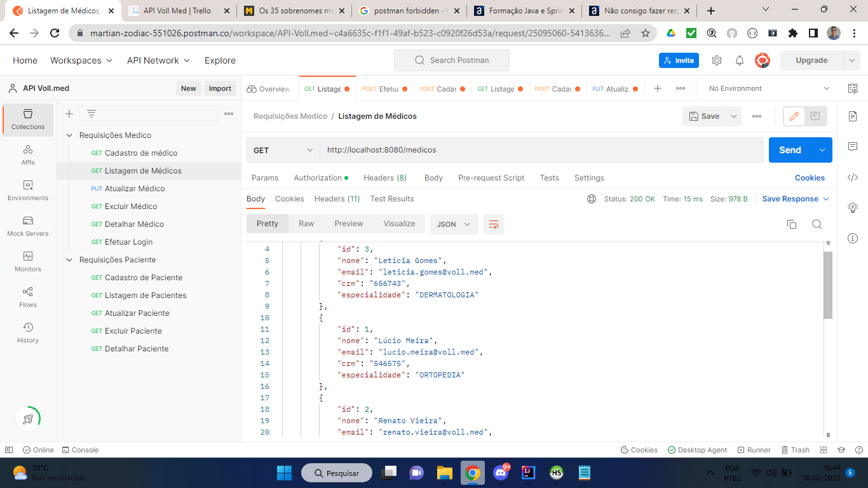Open the Upgrade dropdown arrow
868x488 pixels.
(x=851, y=60)
